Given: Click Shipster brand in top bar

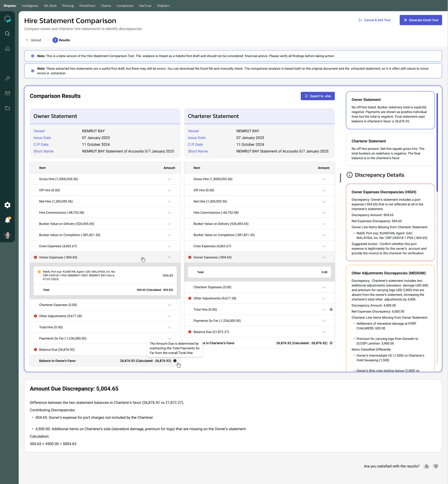Looking at the screenshot, I should 10,6.
